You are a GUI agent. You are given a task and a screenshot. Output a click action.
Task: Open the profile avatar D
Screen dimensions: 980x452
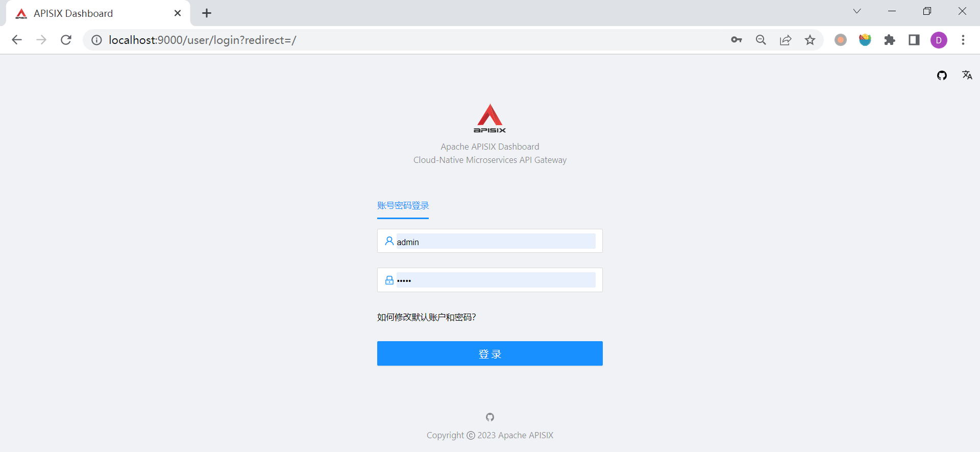coord(939,40)
